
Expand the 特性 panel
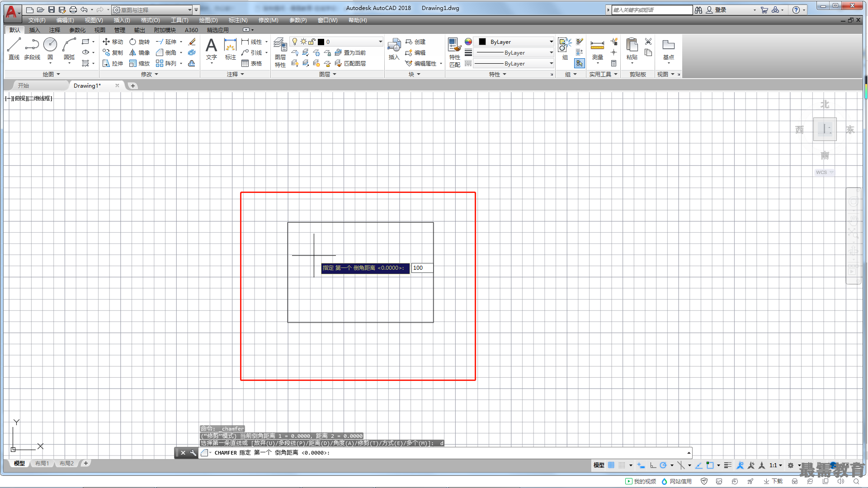(x=498, y=74)
